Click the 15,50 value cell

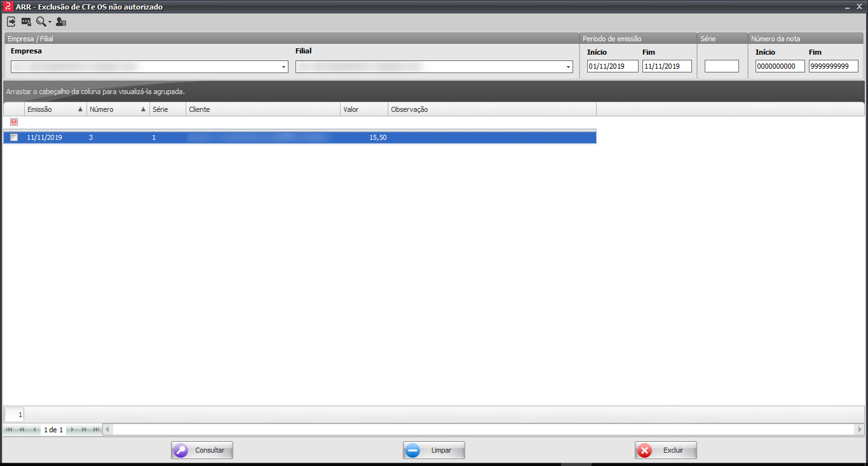pyautogui.click(x=364, y=137)
